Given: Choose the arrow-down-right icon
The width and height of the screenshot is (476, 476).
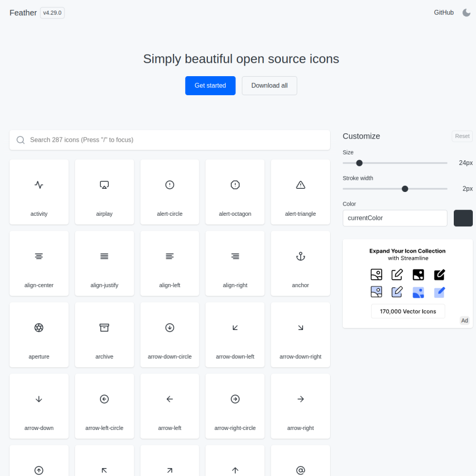Looking at the screenshot, I should [300, 335].
